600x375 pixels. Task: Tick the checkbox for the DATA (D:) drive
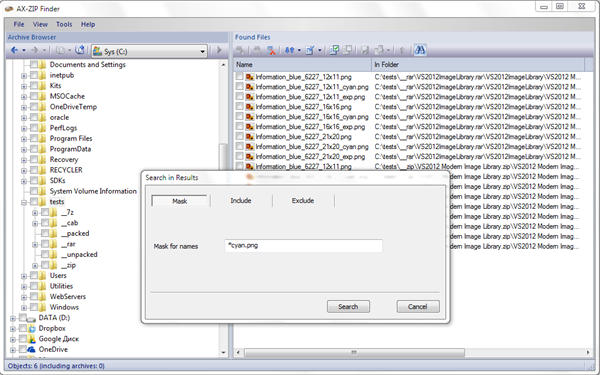(23, 318)
